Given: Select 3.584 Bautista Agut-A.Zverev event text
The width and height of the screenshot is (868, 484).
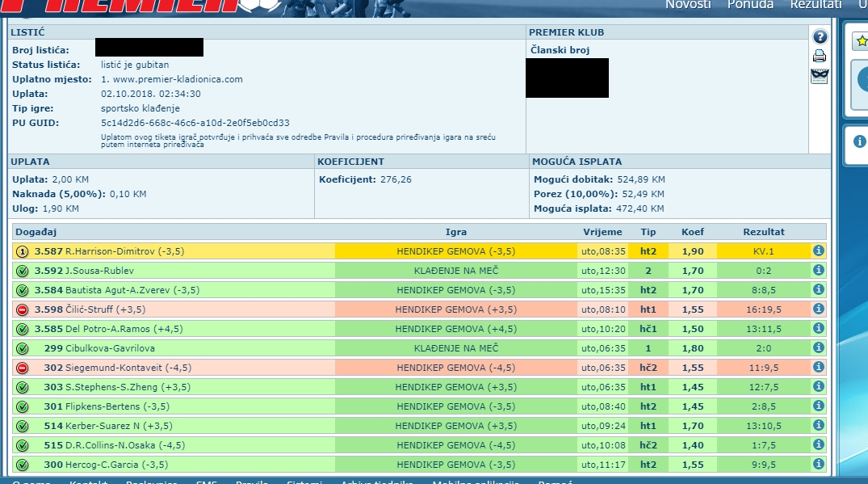Looking at the screenshot, I should pos(117,290).
